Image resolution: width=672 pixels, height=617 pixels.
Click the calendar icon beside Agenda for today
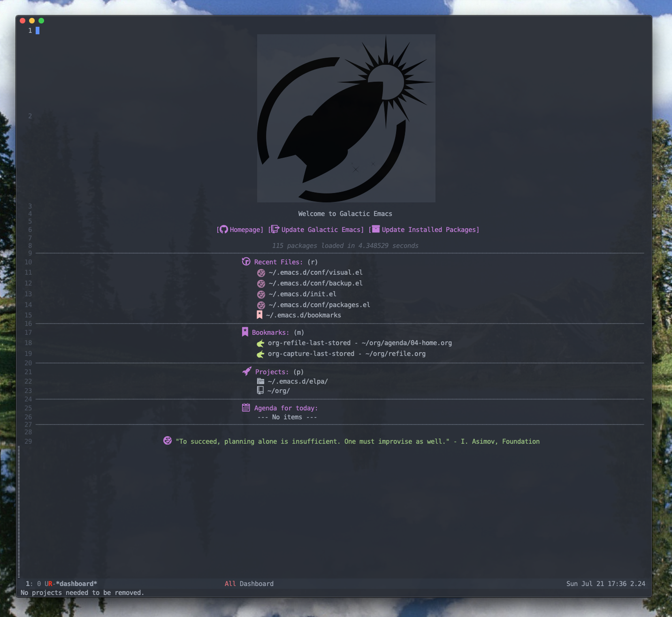[246, 408]
